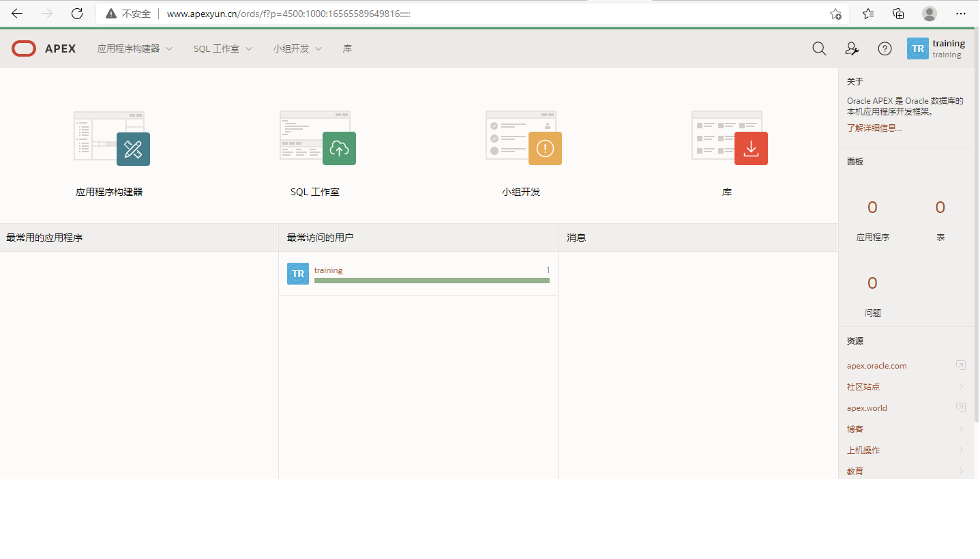Open the browser collections icon
This screenshot has height=559, width=980.
tap(899, 14)
